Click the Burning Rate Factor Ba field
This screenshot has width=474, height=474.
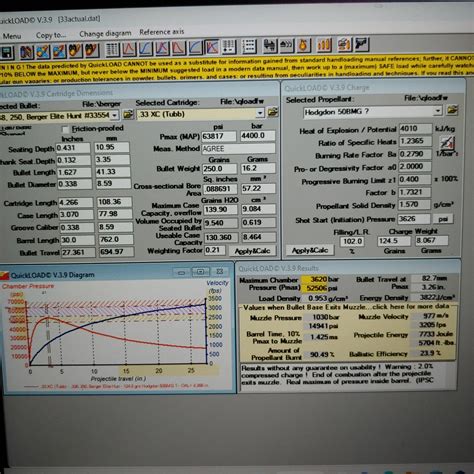pyautogui.click(x=415, y=154)
